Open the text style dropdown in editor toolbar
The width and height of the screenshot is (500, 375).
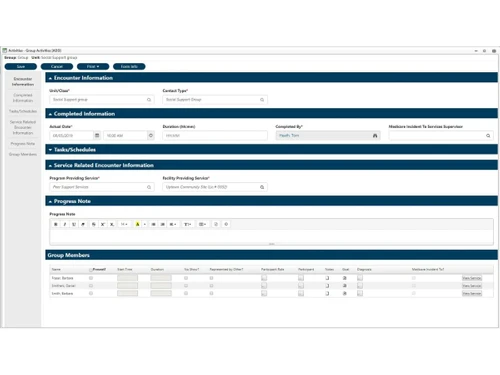click(x=188, y=224)
